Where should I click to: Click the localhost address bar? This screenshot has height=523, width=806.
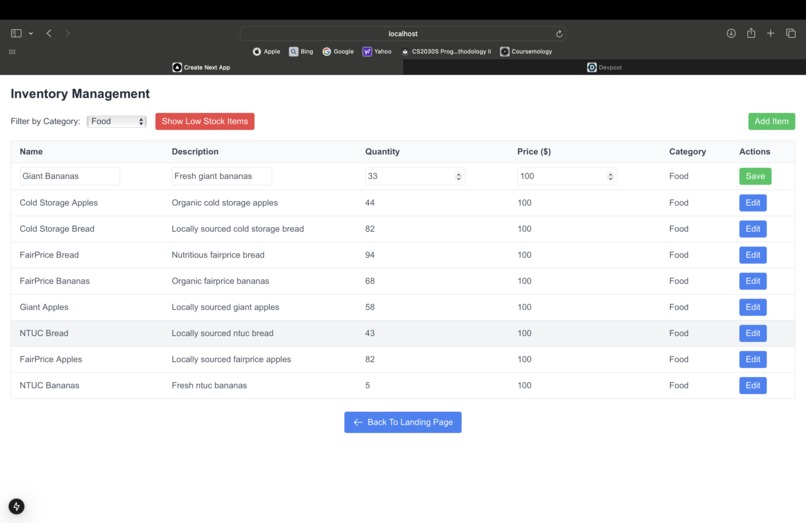403,33
